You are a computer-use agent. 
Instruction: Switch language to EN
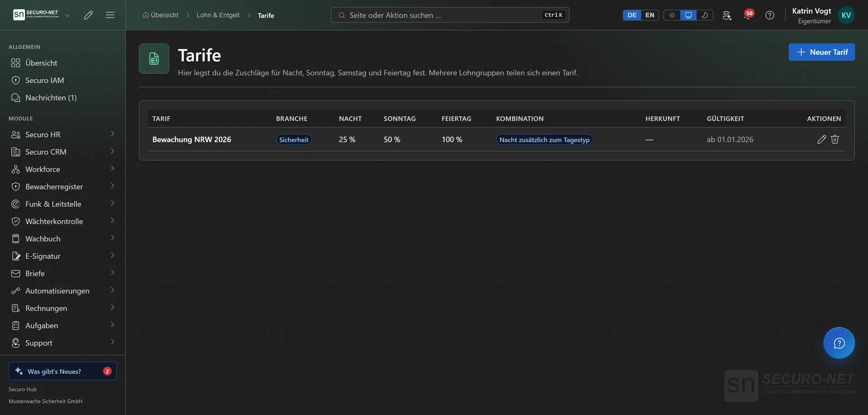[x=650, y=15]
